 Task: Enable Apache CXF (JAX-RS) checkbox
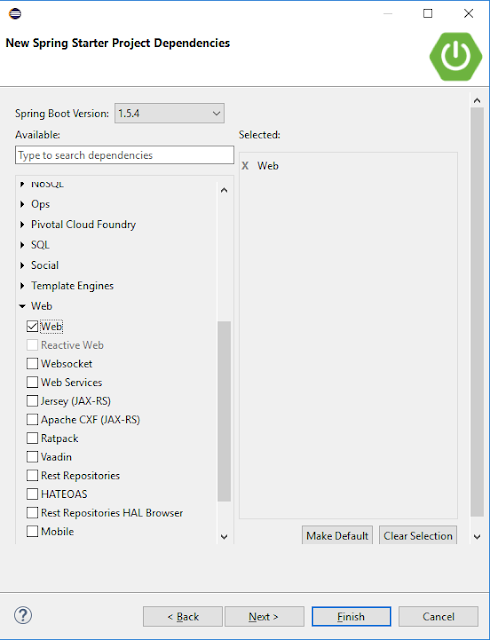(32, 420)
